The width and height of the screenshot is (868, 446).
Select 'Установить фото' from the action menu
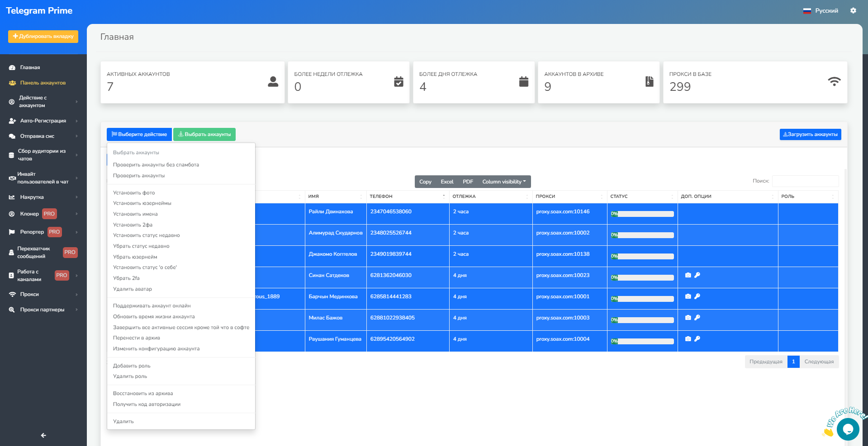pos(134,193)
